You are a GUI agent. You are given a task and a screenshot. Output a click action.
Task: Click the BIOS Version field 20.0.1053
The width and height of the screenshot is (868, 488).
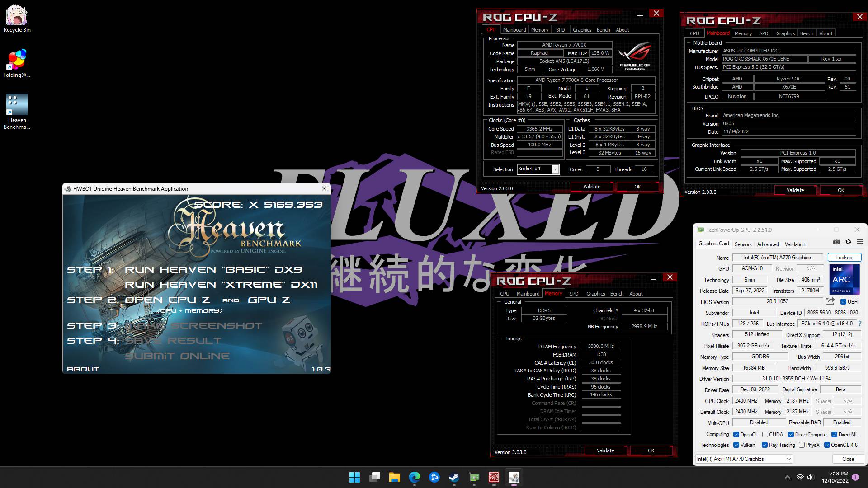(x=777, y=301)
